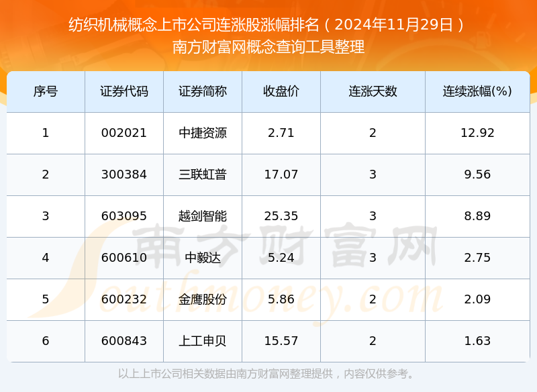
Task: Click stock name 上工申贝
Action: point(203,341)
